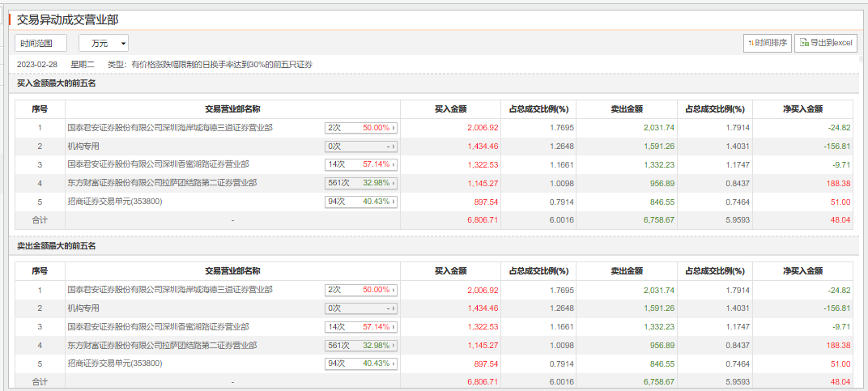The width and height of the screenshot is (868, 391).
Task: Select 956.89 sell amount in 买入金额最大的前五名 table
Action: pyautogui.click(x=662, y=183)
